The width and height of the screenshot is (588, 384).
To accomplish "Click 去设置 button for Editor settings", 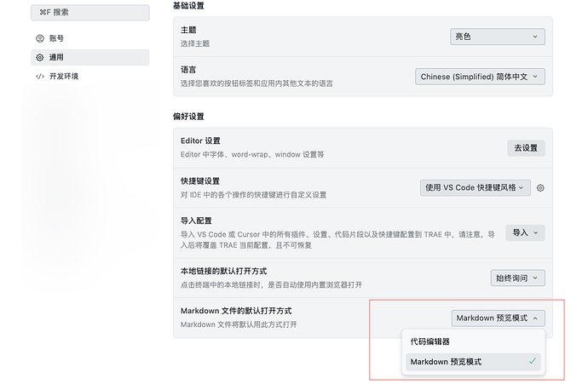I will click(x=526, y=148).
